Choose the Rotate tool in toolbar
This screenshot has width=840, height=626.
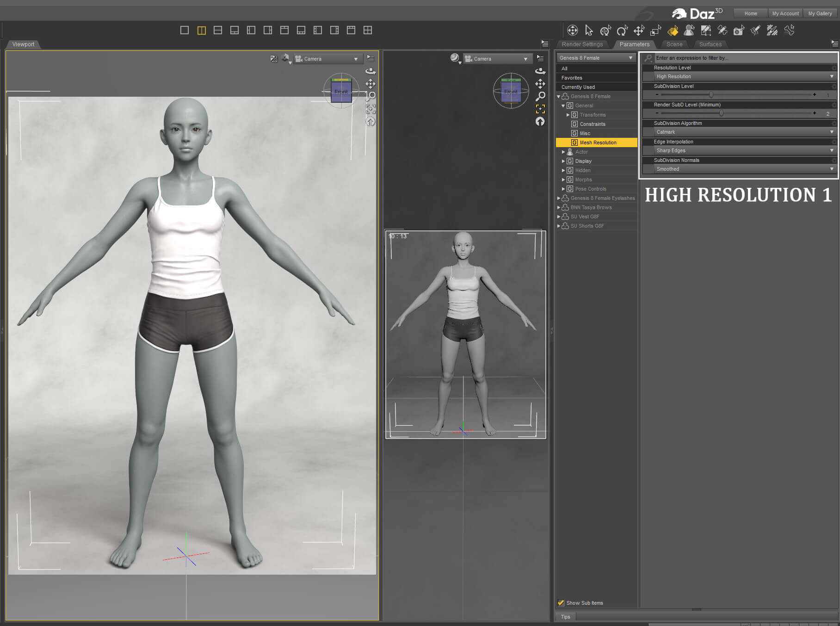pyautogui.click(x=622, y=31)
